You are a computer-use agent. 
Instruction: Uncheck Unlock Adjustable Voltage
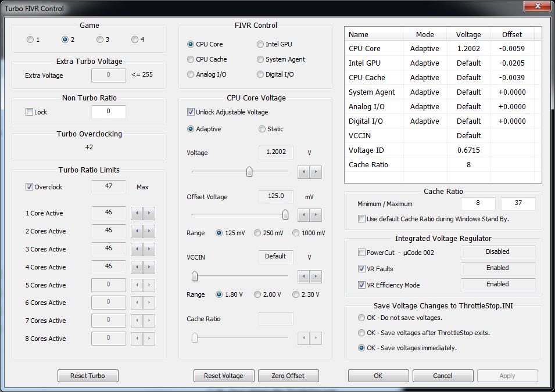[191, 112]
